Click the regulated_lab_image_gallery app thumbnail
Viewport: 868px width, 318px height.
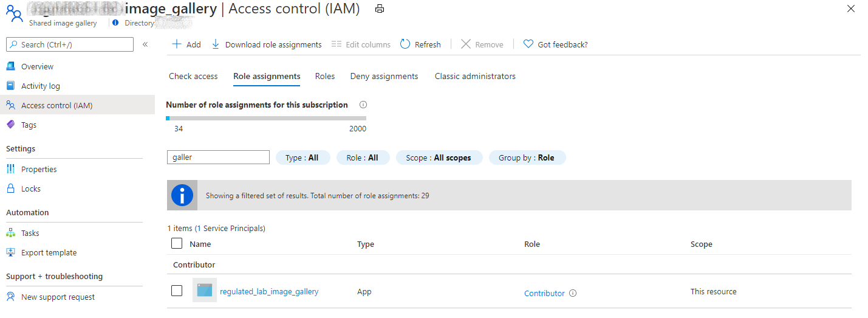pyautogui.click(x=205, y=290)
